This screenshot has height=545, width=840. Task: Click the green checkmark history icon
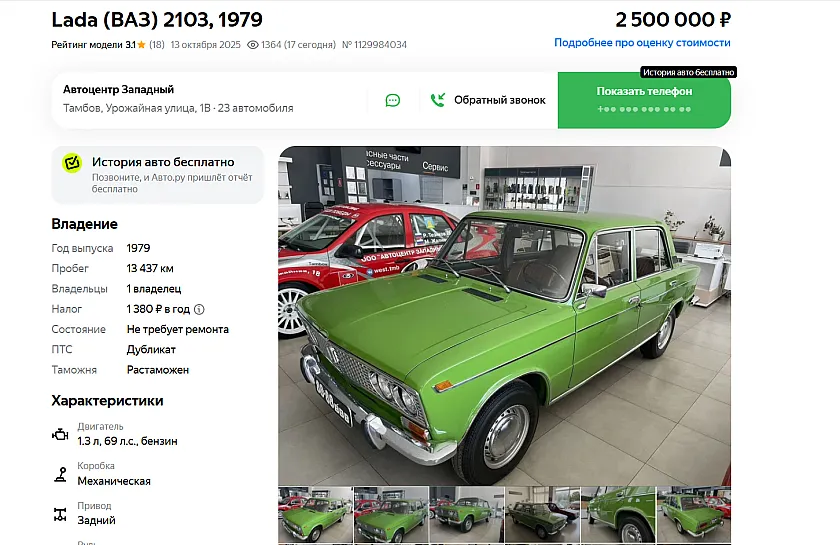coord(72,162)
